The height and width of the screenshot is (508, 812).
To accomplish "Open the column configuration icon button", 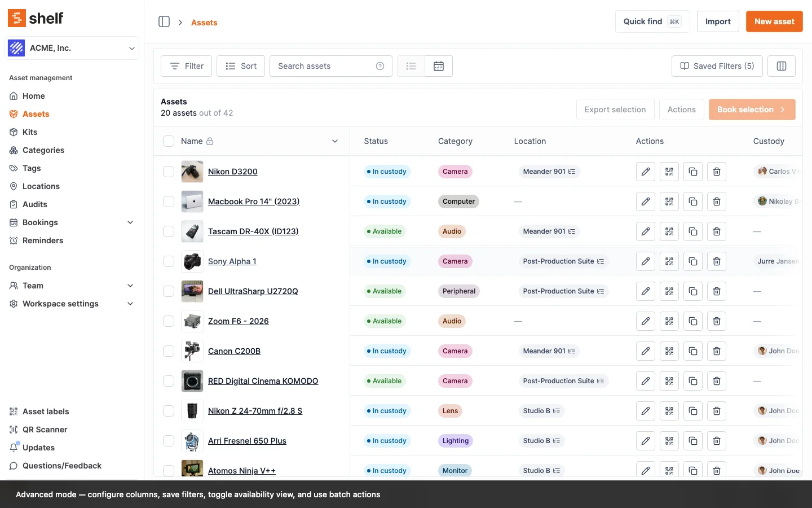I will [x=782, y=66].
